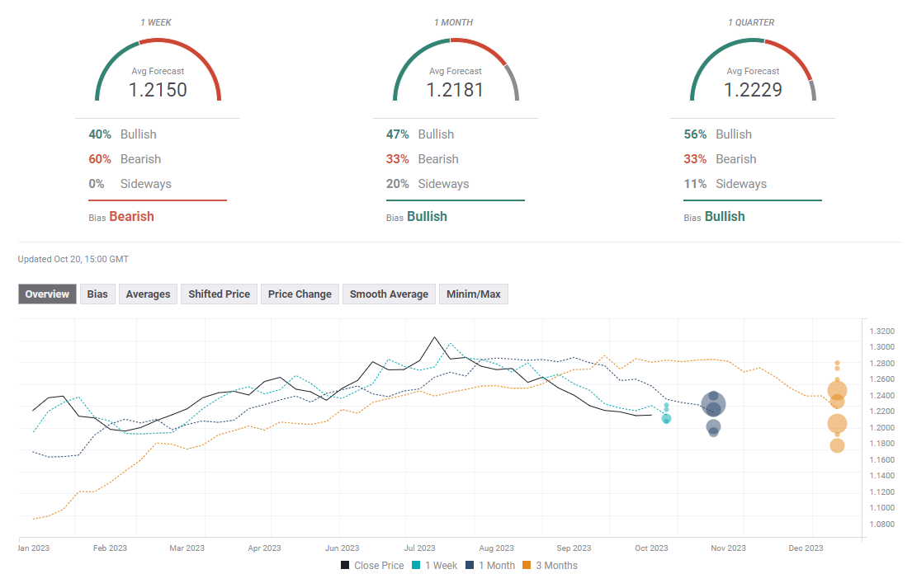Click the large dark blue 1 Month bubble
The image size is (912, 588).
(x=713, y=404)
